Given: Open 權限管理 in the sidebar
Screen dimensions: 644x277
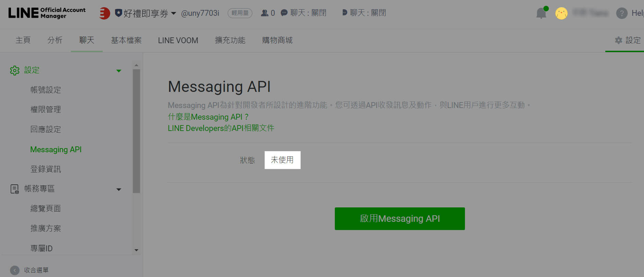Looking at the screenshot, I should coord(46,109).
